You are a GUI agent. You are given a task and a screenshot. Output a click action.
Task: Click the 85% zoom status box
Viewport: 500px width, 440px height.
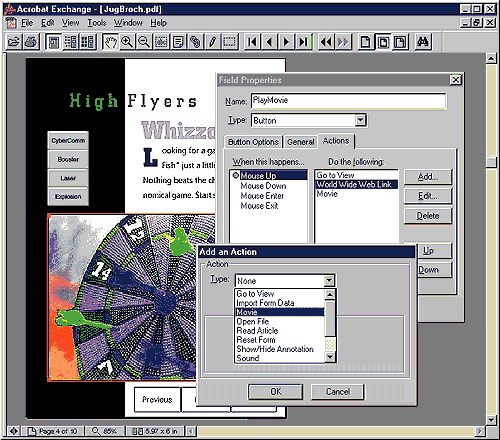(105, 431)
